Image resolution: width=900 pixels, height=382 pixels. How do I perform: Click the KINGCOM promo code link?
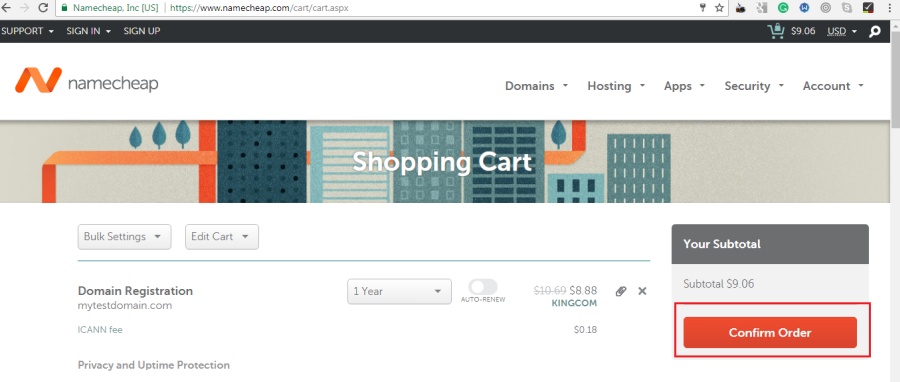[x=574, y=303]
